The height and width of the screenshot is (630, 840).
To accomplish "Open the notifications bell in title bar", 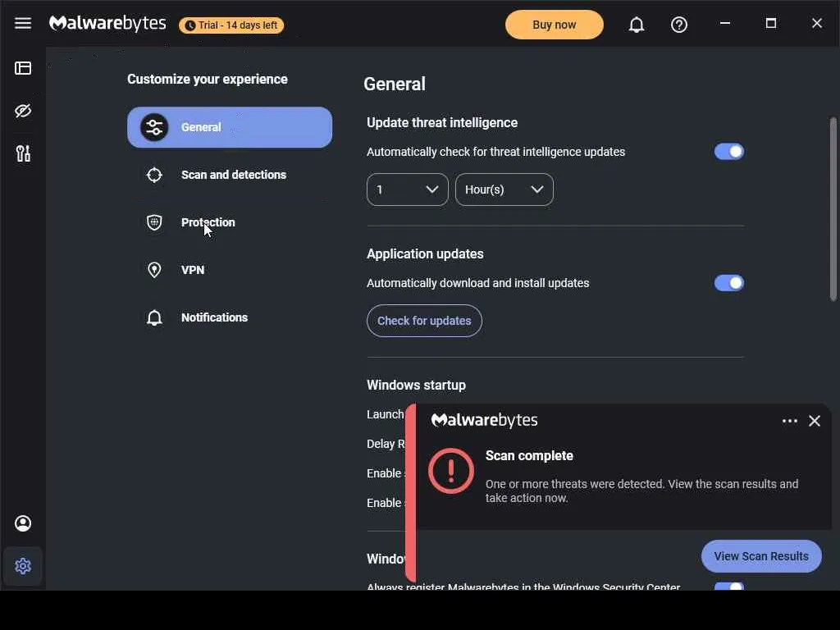I will (637, 25).
